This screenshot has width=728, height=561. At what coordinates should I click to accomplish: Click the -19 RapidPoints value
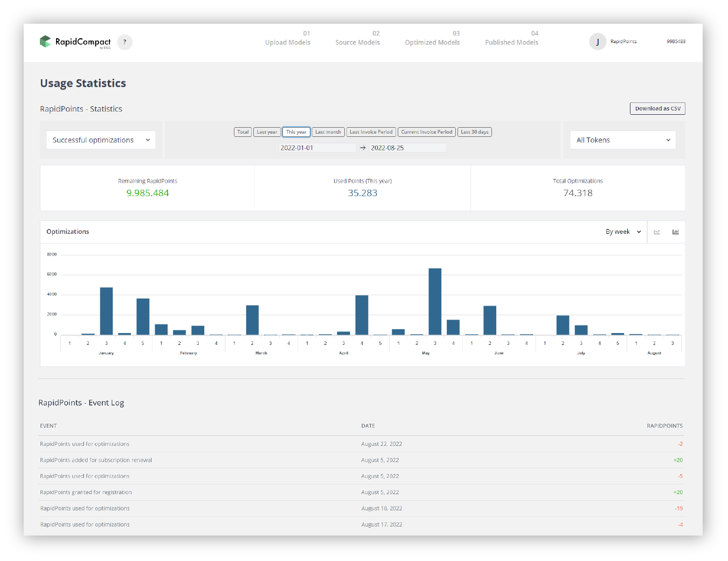tap(679, 509)
